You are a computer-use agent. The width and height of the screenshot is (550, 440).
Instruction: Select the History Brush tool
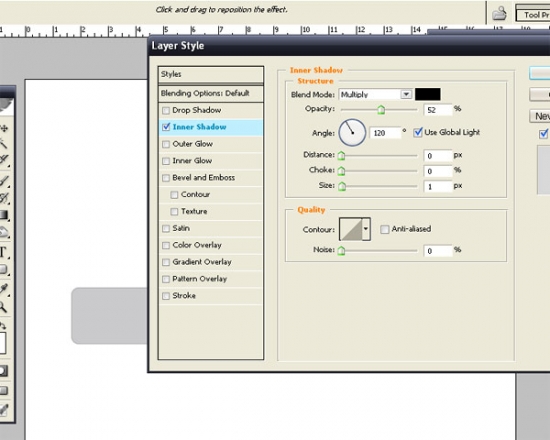tap(4, 198)
